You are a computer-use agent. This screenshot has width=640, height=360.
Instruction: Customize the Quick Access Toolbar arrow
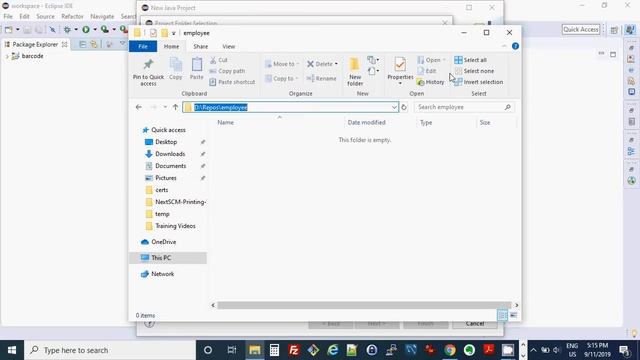coord(173,33)
